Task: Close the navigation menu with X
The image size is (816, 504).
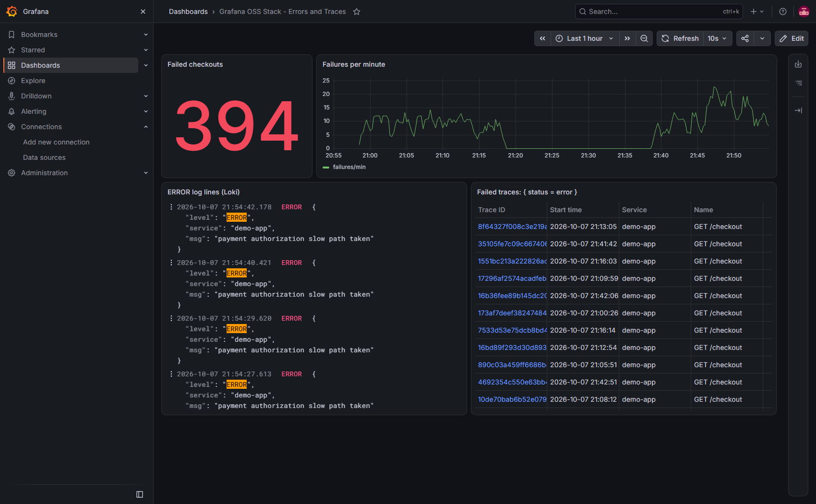Action: (143, 12)
